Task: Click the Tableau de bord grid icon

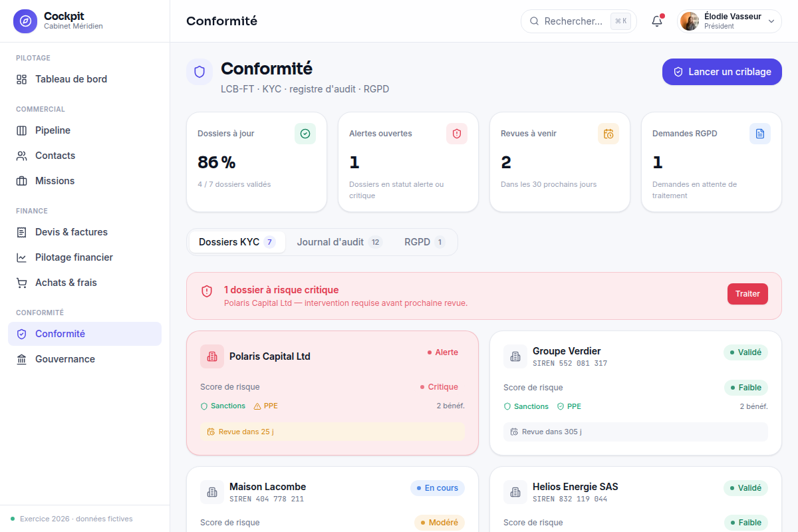Action: click(22, 79)
